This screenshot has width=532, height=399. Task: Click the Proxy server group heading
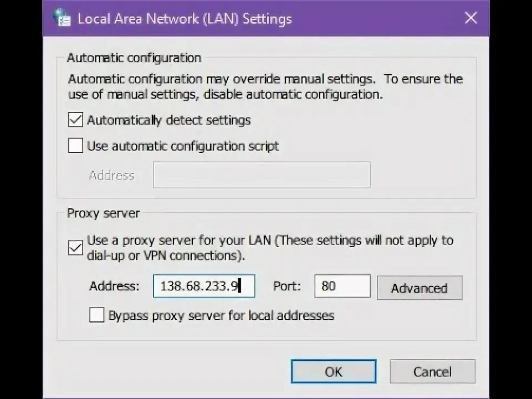pos(104,213)
